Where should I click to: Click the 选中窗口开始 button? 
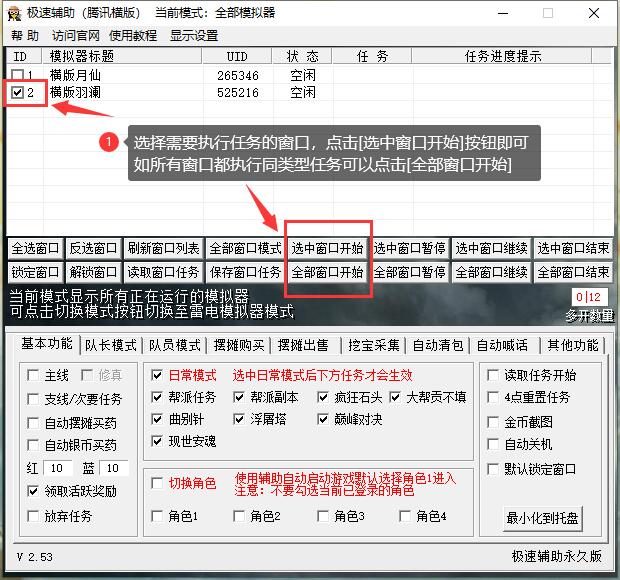pos(328,248)
